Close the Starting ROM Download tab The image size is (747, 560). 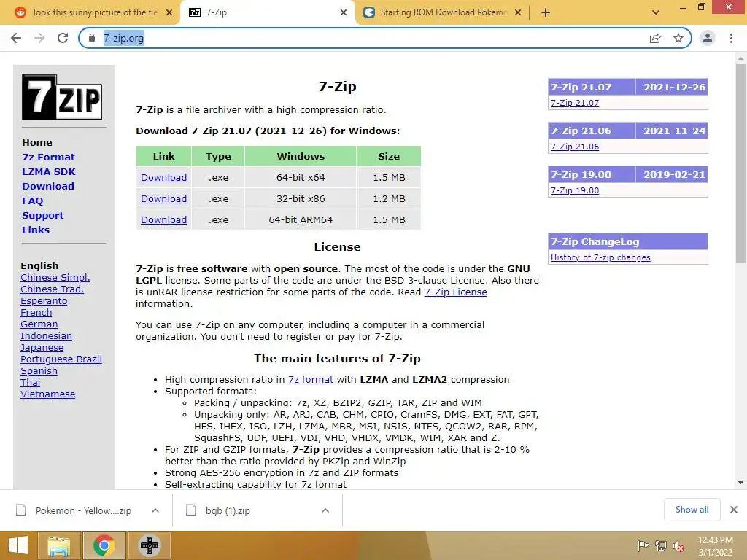tap(518, 12)
